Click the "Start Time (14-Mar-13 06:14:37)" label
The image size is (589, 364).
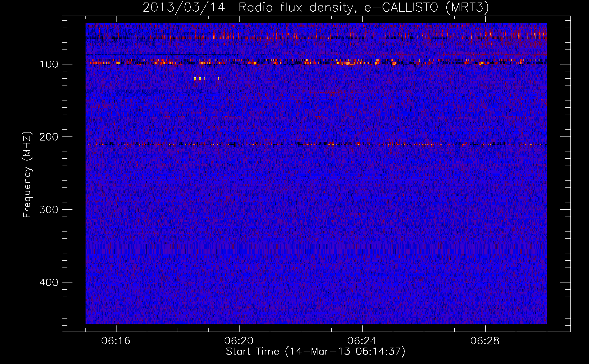coord(316,352)
